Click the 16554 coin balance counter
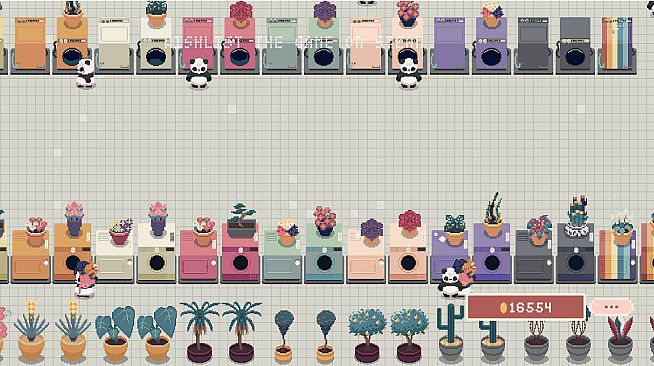Screen dimensions: 654x366 tap(526, 307)
